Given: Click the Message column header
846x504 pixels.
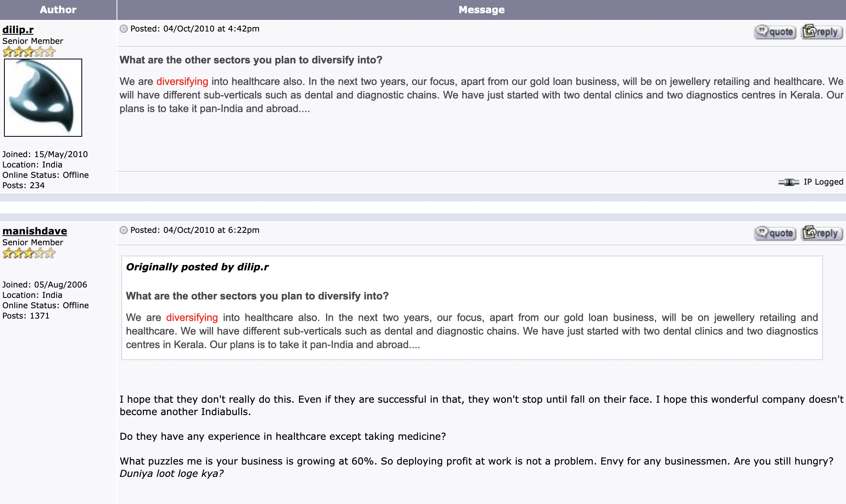Looking at the screenshot, I should click(482, 10).
